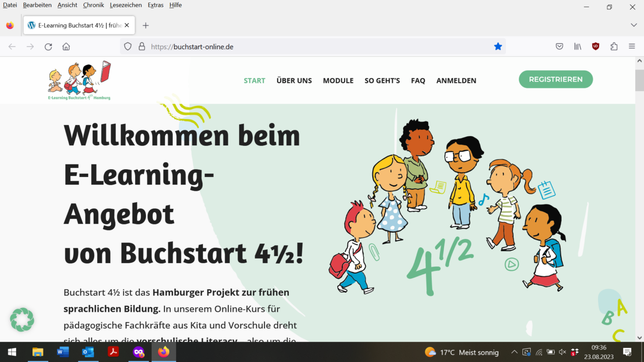Open the Ansicht menu
Screen dimensions: 644x362
coord(67,5)
